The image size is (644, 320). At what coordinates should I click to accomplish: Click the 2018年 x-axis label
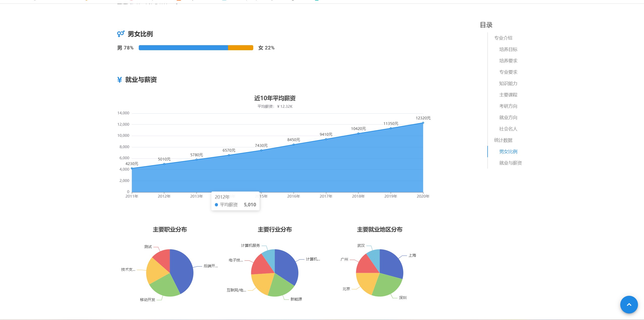[x=358, y=196]
